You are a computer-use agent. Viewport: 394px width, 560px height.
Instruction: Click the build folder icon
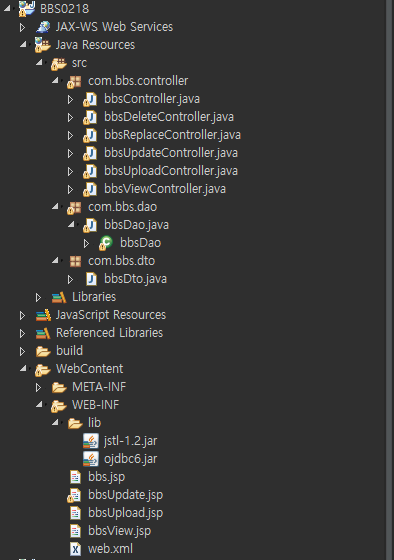pyautogui.click(x=43, y=351)
